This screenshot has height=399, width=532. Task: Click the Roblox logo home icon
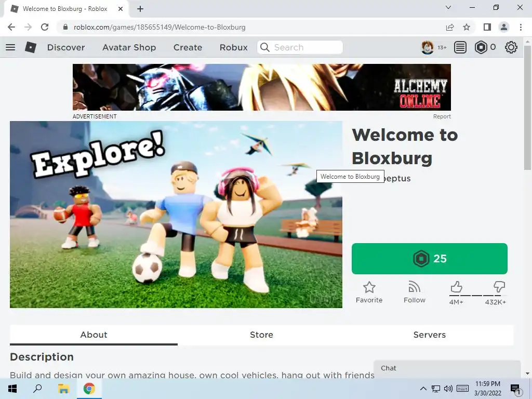coord(31,47)
